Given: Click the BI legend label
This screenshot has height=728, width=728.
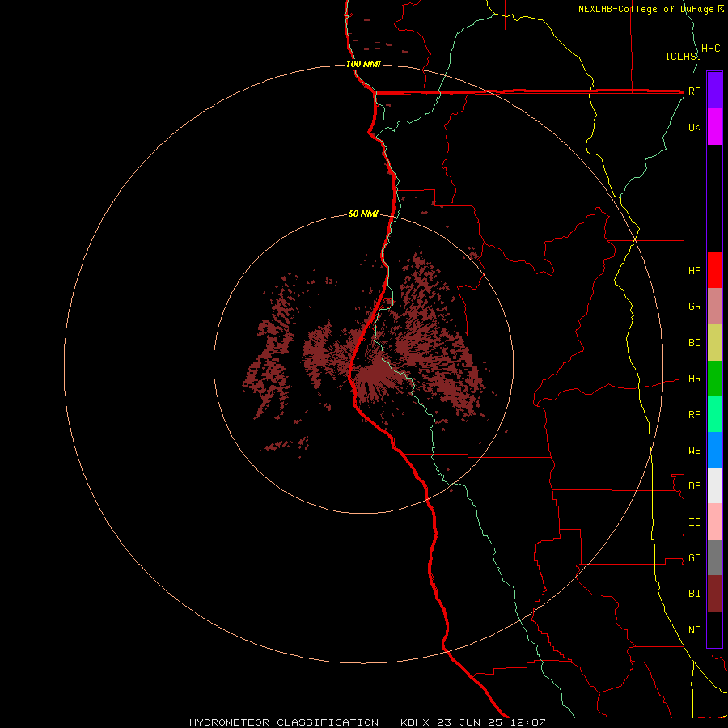Looking at the screenshot, I should (x=694, y=594).
